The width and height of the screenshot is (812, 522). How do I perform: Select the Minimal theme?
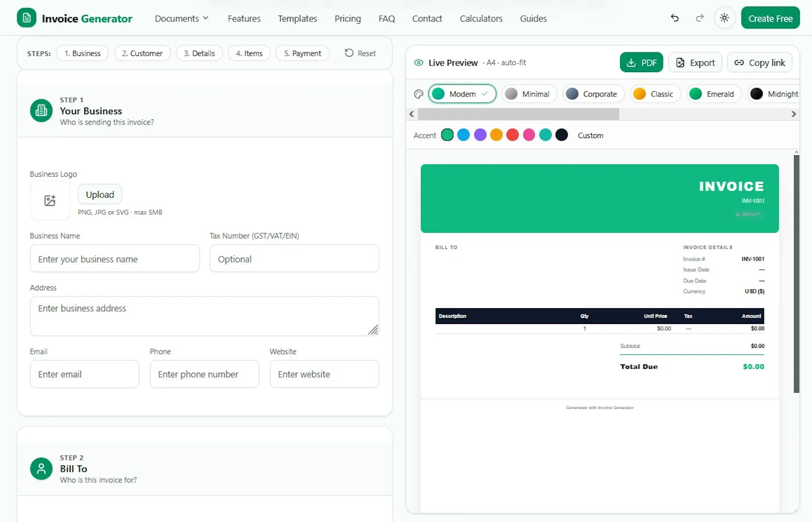point(529,94)
